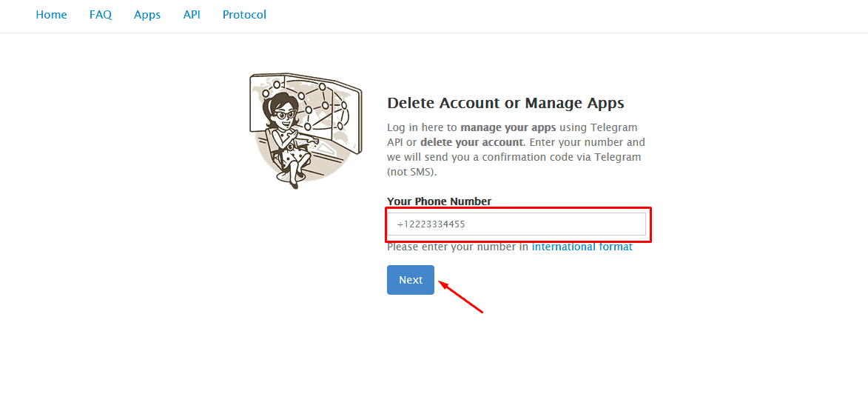
Task: Click the "Log in here to" sentence start
Action: pos(422,127)
